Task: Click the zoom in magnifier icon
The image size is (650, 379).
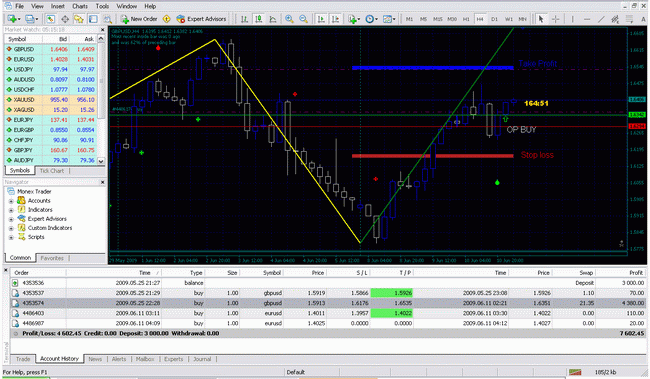Action: [289, 19]
